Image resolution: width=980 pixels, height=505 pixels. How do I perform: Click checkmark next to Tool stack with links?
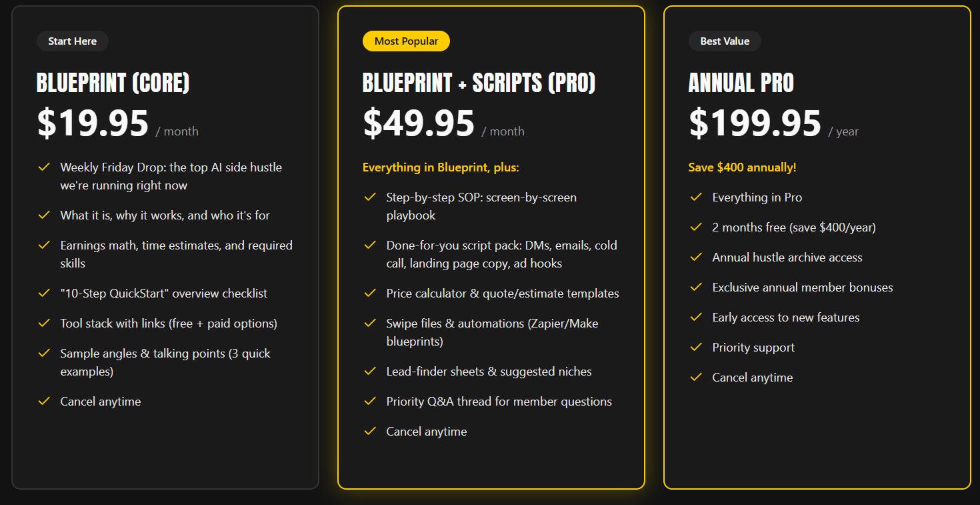tap(44, 323)
